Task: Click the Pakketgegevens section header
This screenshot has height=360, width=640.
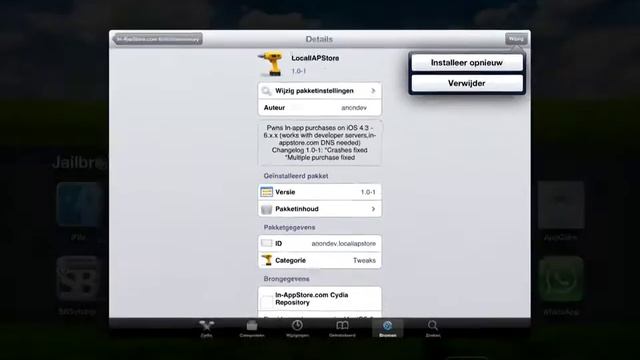Action: [x=289, y=227]
